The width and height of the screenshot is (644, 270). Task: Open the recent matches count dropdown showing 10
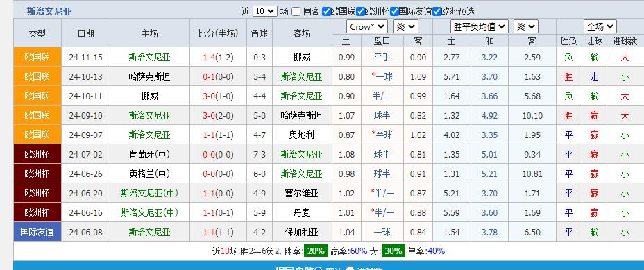click(265, 12)
